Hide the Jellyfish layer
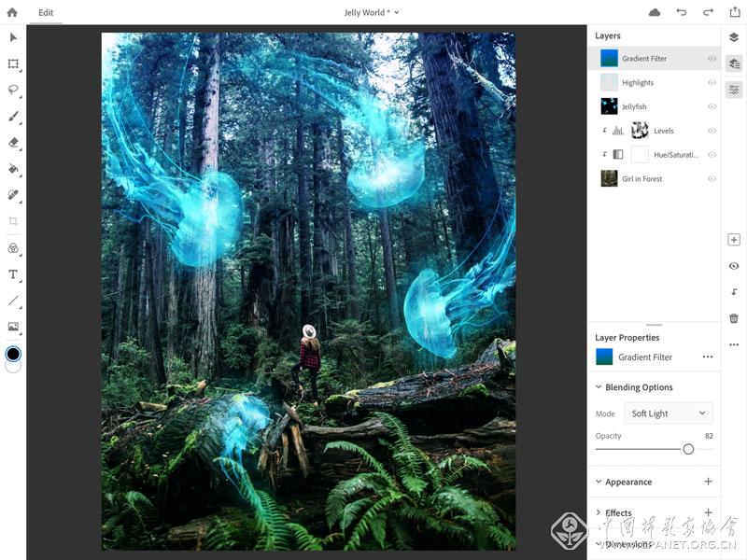This screenshot has height=560, width=747. coord(712,106)
